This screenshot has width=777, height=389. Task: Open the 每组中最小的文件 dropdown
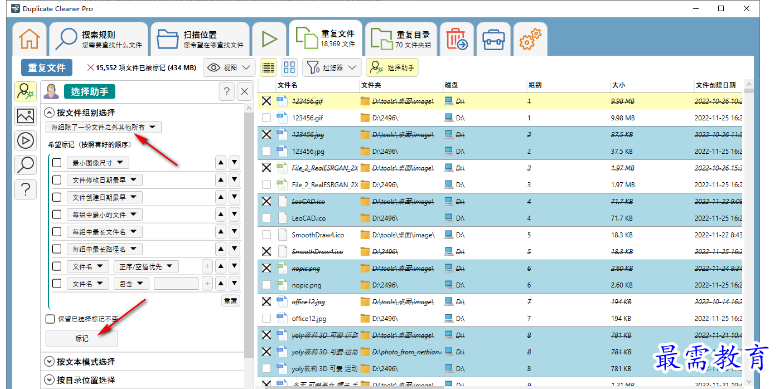[x=105, y=215]
